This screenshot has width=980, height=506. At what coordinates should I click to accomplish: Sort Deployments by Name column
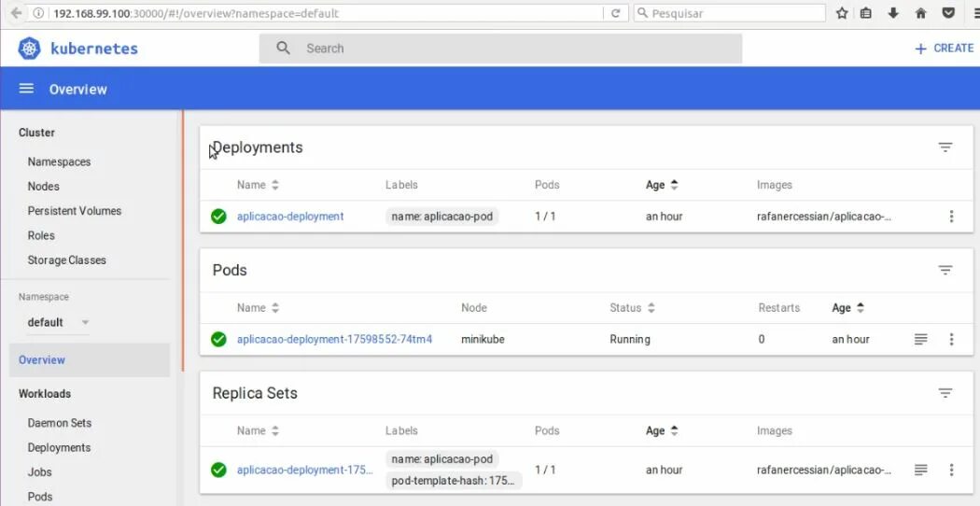(259, 185)
